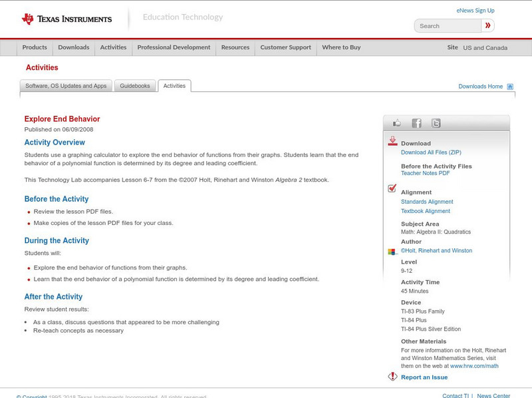
Task: Submit search with the red arrow button
Action: pyautogui.click(x=487, y=25)
